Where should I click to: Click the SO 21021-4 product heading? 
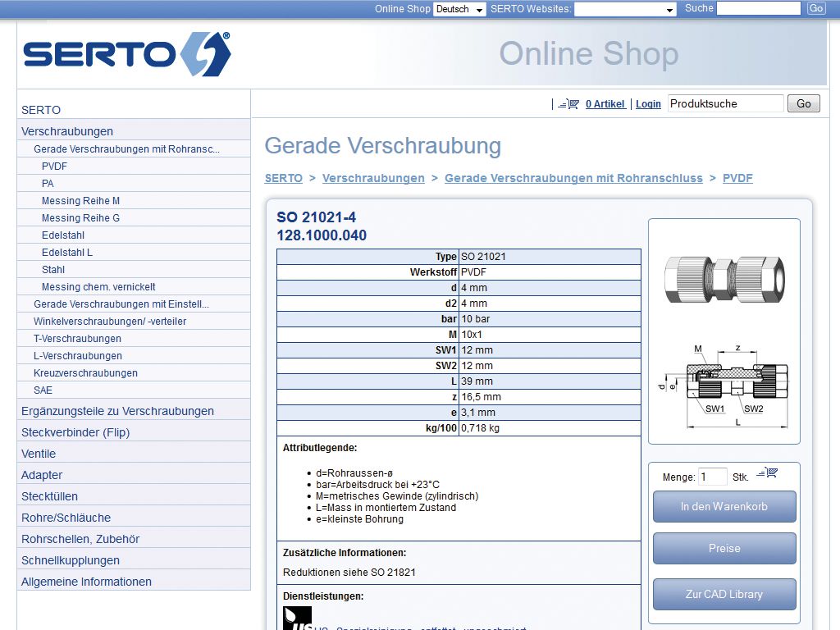coord(316,217)
